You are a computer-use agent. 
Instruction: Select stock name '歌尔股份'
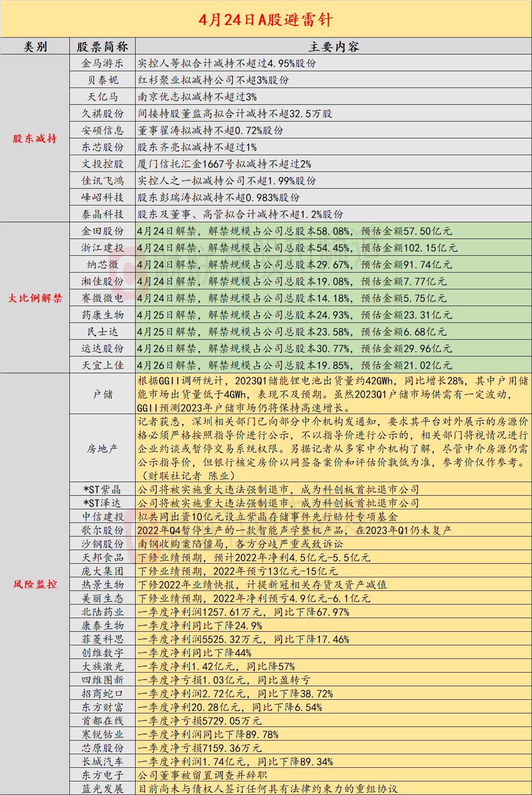point(102,530)
